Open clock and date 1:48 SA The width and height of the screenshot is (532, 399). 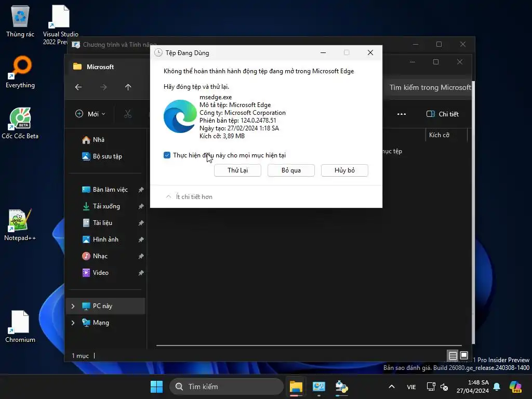pos(473,387)
